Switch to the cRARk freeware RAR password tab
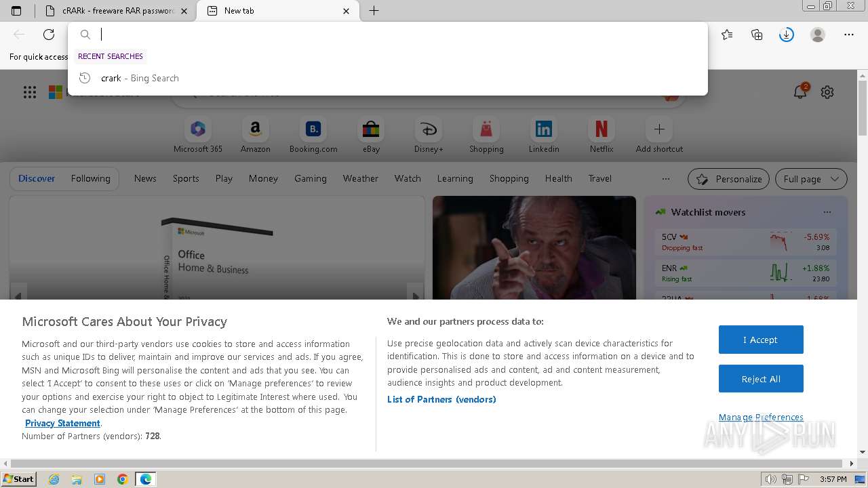 (x=115, y=11)
